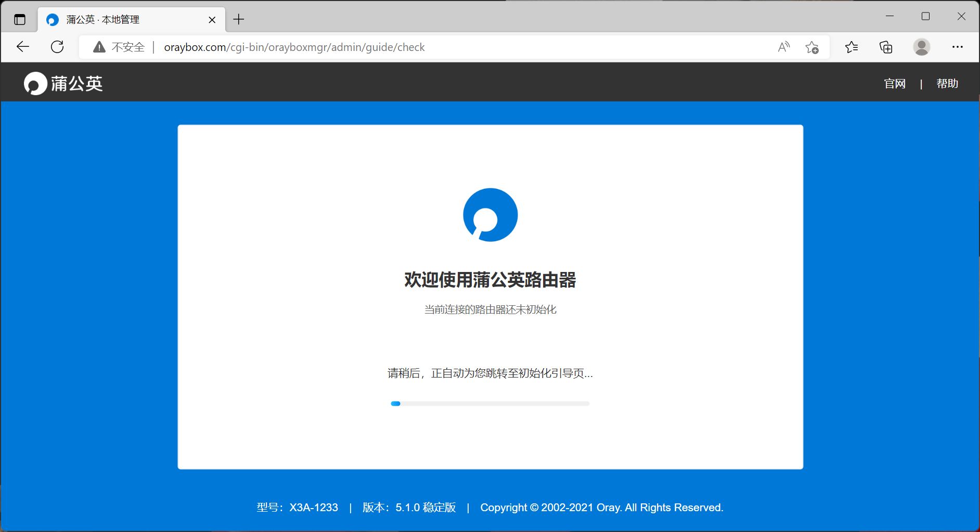The height and width of the screenshot is (532, 980).
Task: Click the user profile avatar
Action: point(921,47)
